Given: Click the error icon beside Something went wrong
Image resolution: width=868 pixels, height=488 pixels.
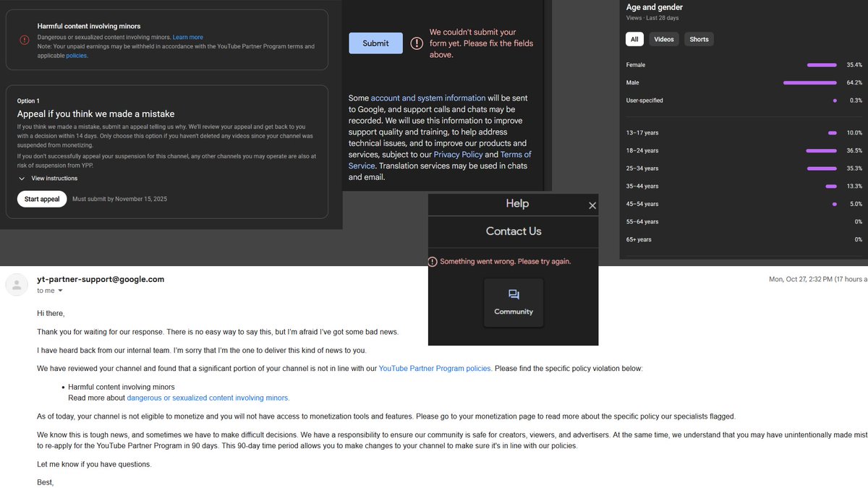Looking at the screenshot, I should pos(433,261).
